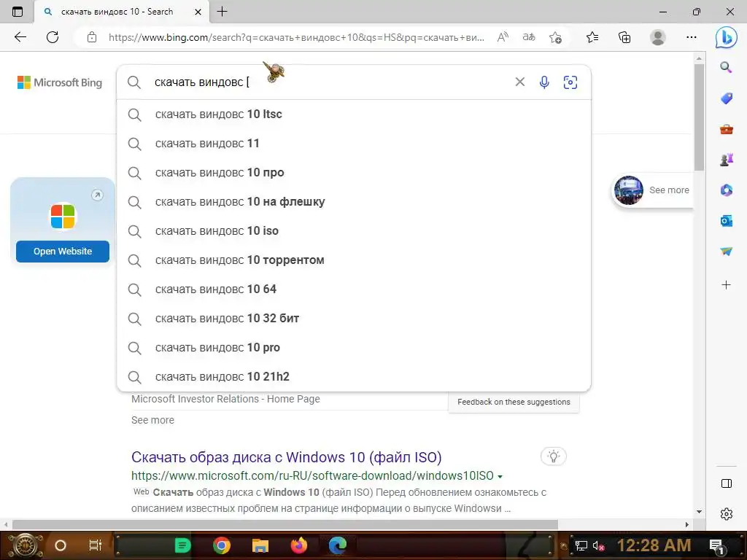The image size is (747, 560).
Task: Select suggestion скачать виндовс 10 21h2
Action: 354,377
